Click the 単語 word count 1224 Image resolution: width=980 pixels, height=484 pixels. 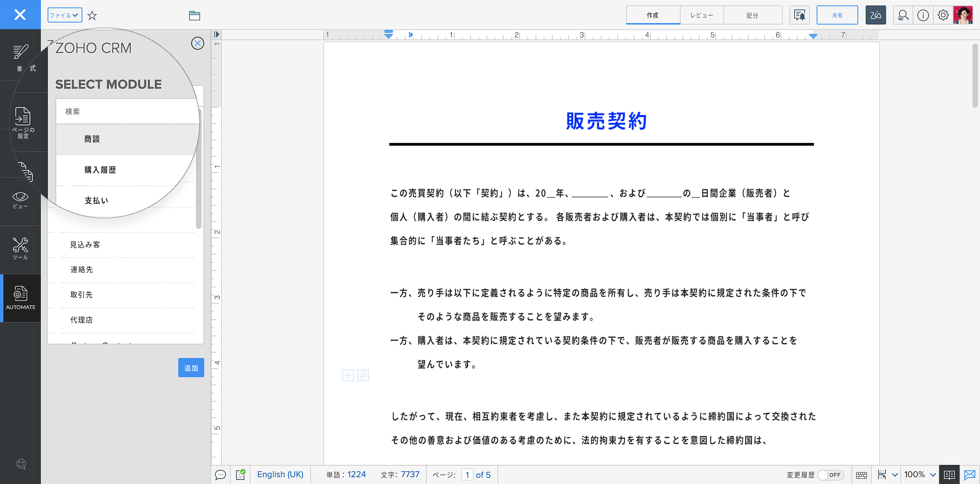(346, 474)
